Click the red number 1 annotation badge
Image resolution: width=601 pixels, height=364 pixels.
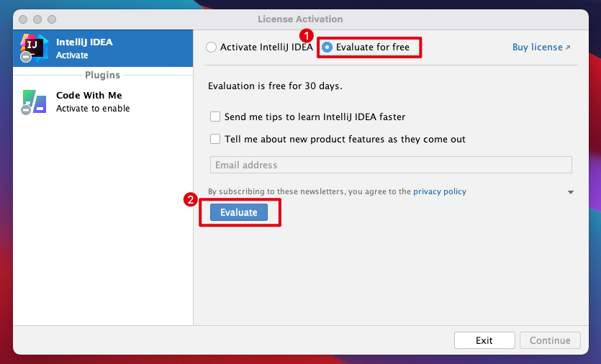point(307,35)
